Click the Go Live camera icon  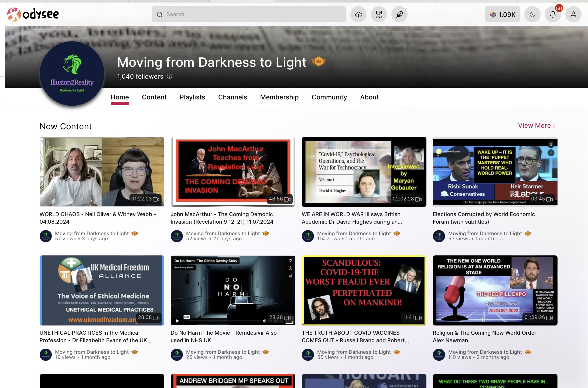coord(379,14)
